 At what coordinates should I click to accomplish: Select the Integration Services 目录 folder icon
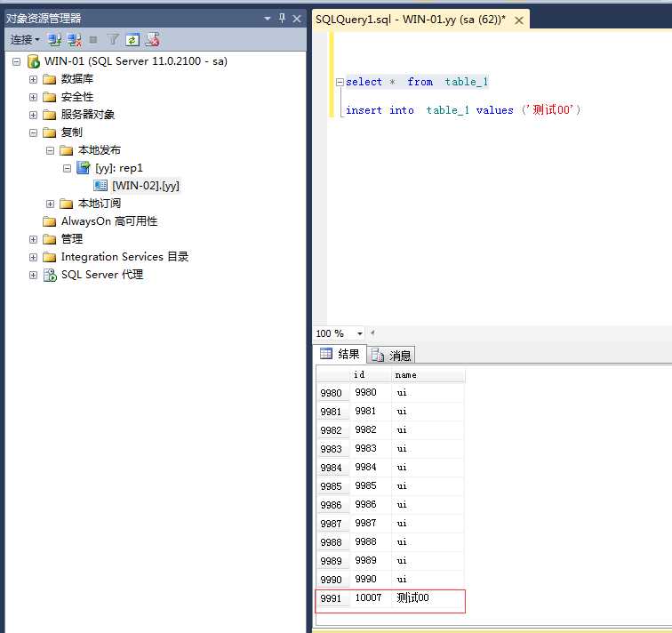(49, 257)
